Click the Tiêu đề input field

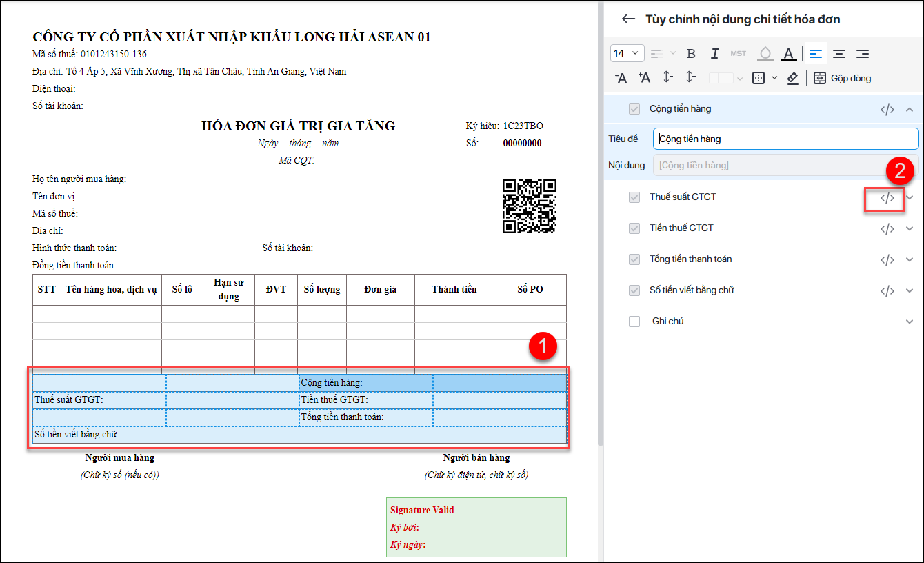coord(785,139)
